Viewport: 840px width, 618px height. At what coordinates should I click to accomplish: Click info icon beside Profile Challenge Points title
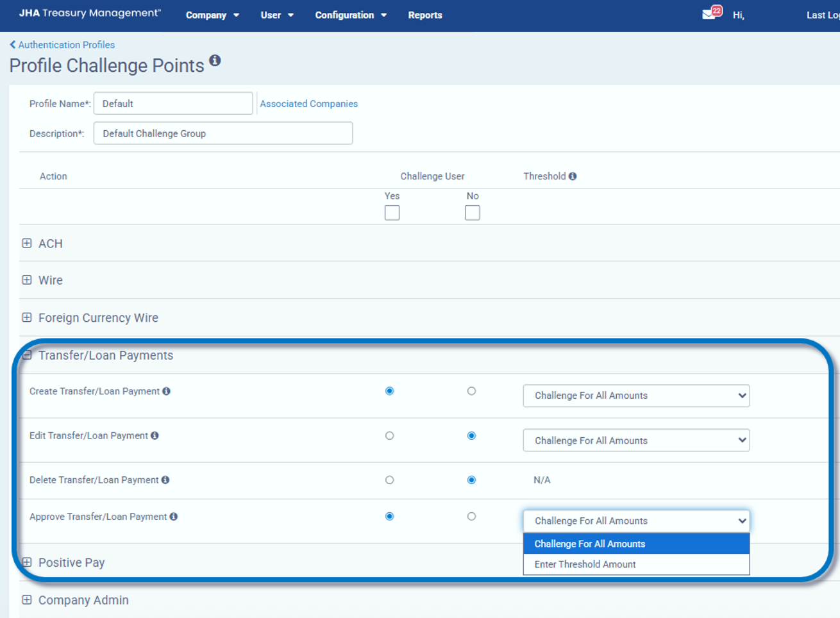215,60
